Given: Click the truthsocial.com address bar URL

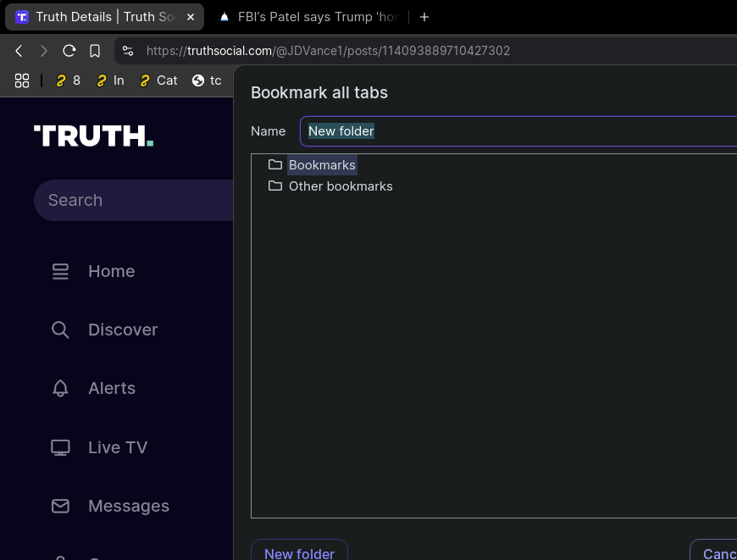Looking at the screenshot, I should click(x=328, y=51).
